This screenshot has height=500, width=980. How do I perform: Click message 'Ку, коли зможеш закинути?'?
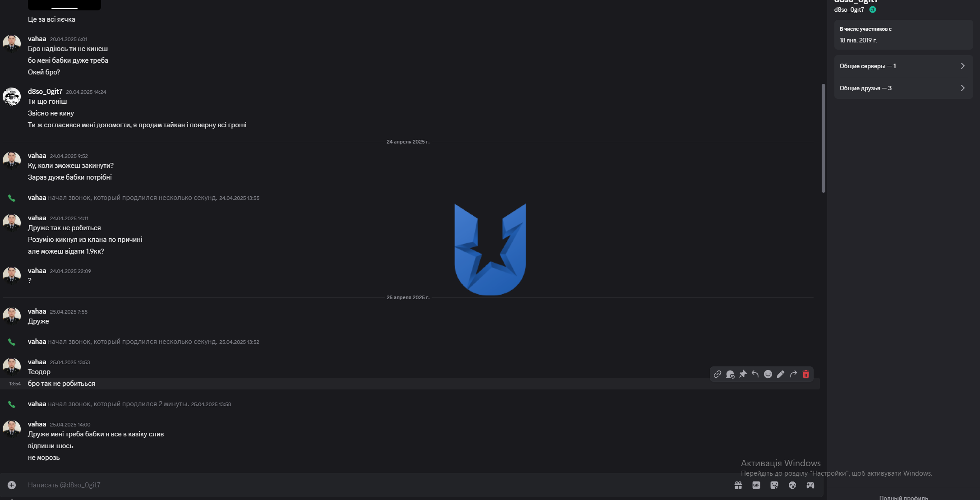pyautogui.click(x=71, y=166)
